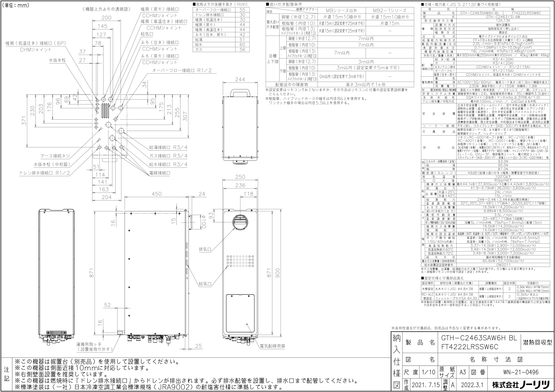Click the 給湯接続口 R3/4 label

coord(168,147)
